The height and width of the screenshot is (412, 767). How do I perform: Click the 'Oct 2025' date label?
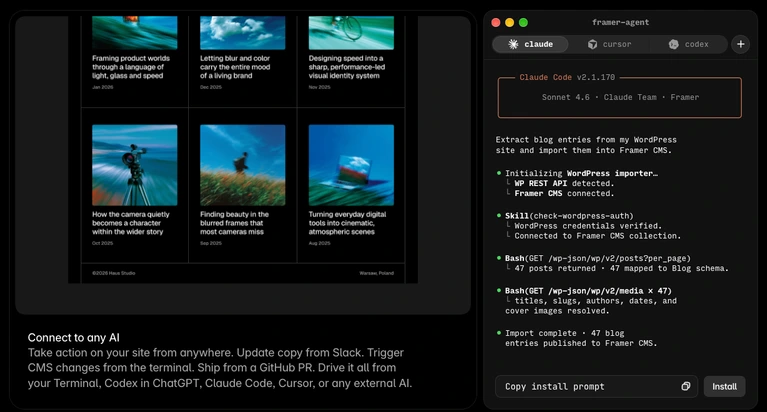tap(103, 243)
